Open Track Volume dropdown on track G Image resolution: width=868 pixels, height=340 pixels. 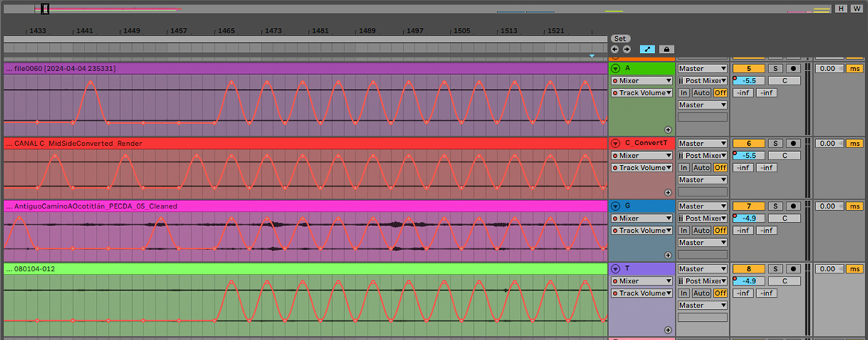click(642, 230)
